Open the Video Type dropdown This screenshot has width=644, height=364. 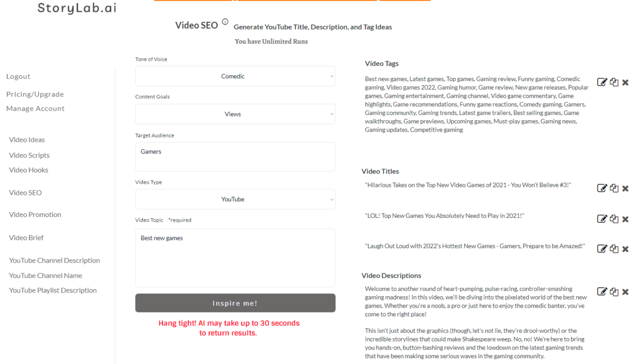[x=235, y=199]
